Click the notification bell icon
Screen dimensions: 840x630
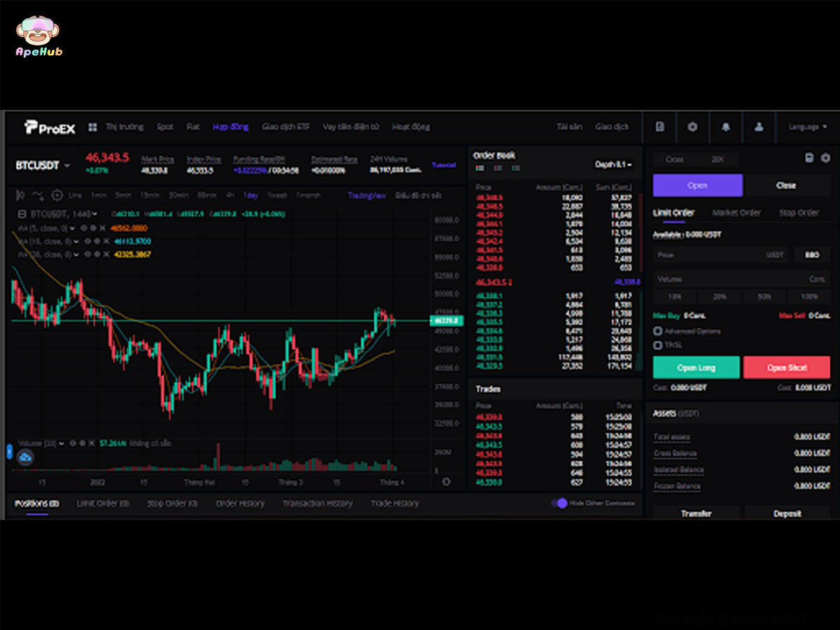pyautogui.click(x=726, y=127)
